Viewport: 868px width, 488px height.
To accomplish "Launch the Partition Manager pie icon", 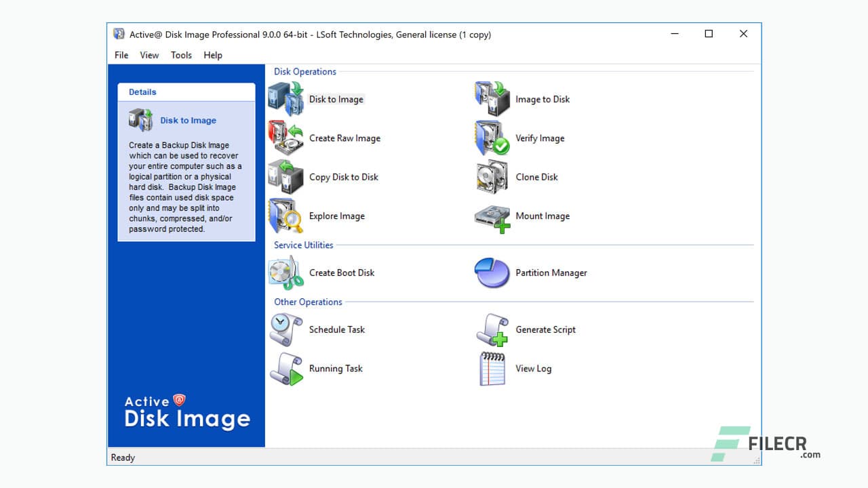I will [x=491, y=272].
